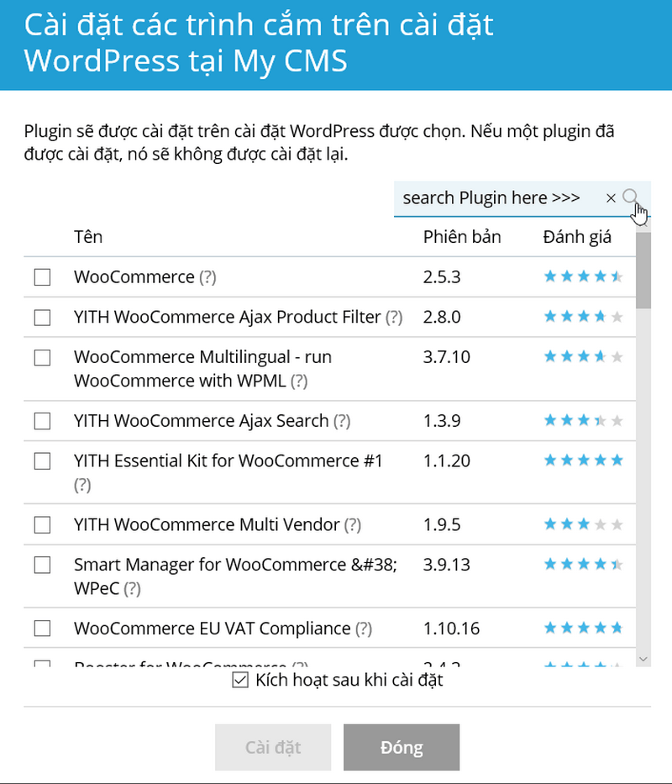Click the 'Phiên bản' column header
This screenshot has height=784, width=672.
(462, 237)
